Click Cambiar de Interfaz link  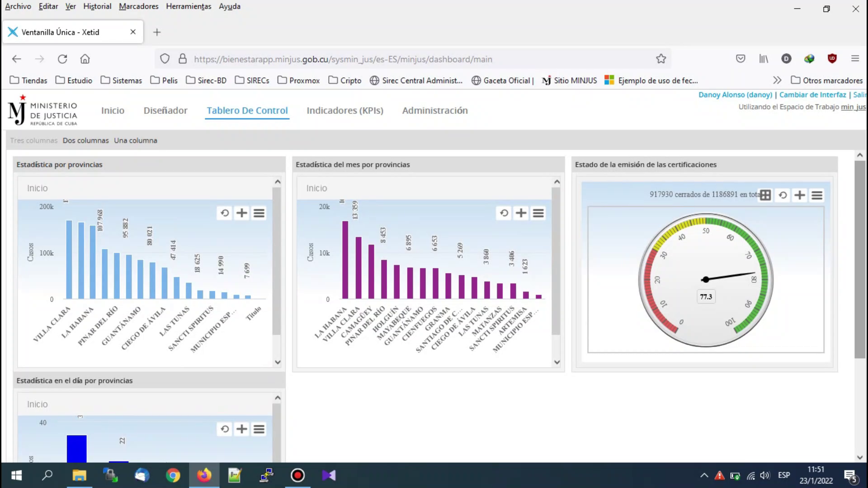[812, 94]
